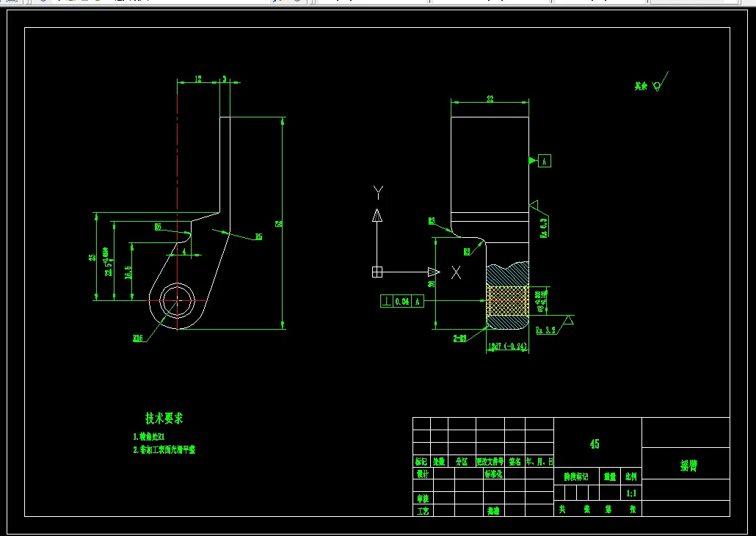Screen dimensions: 756x536
Task: Select the 2-R3 leader label
Action: coord(460,338)
